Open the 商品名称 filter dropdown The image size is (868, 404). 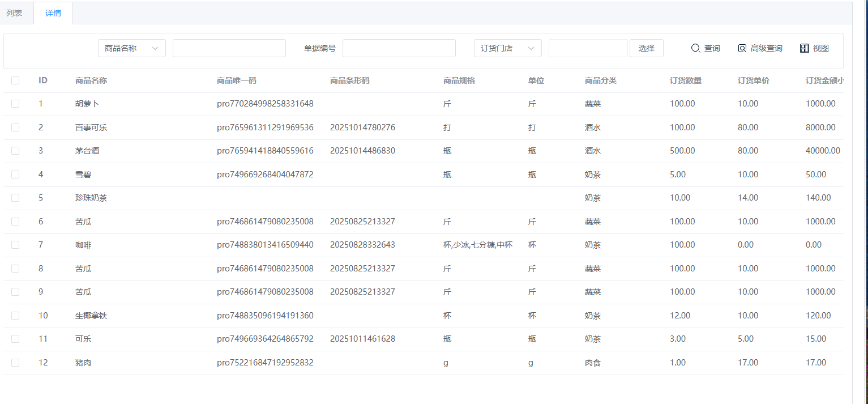pos(131,48)
